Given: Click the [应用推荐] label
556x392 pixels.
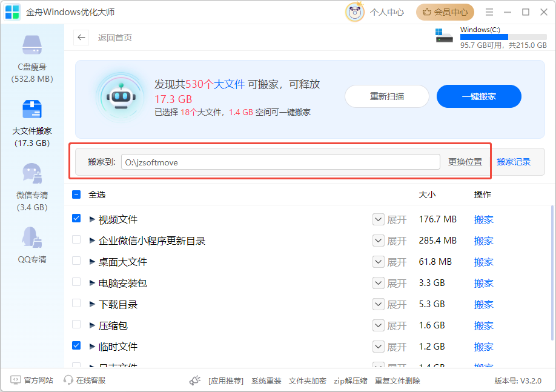Looking at the screenshot, I should coord(226,381).
